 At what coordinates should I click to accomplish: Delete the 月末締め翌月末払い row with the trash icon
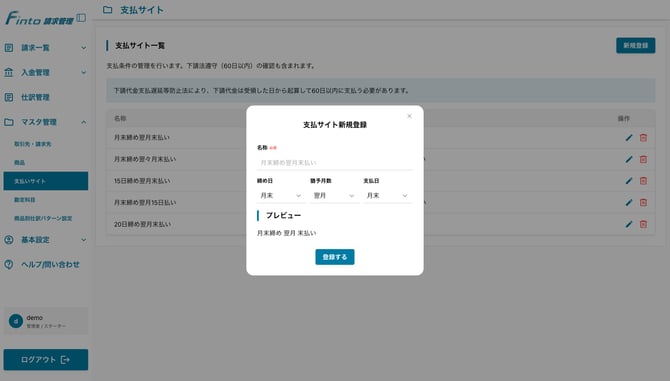click(x=643, y=138)
